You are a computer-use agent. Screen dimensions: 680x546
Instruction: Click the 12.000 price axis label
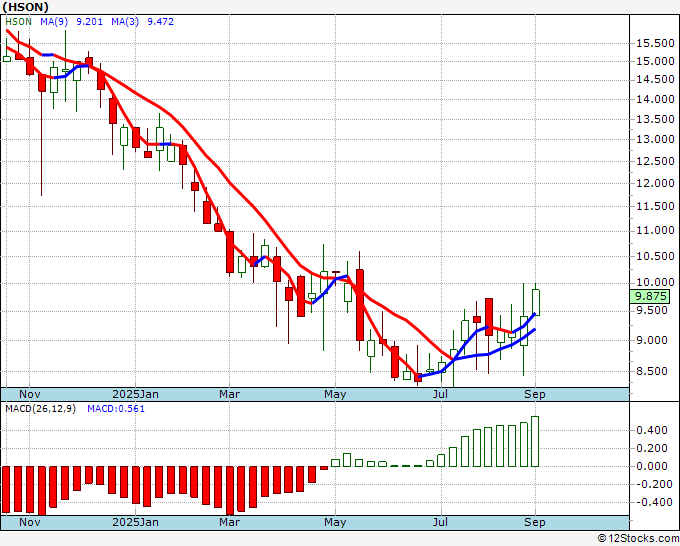[655, 183]
